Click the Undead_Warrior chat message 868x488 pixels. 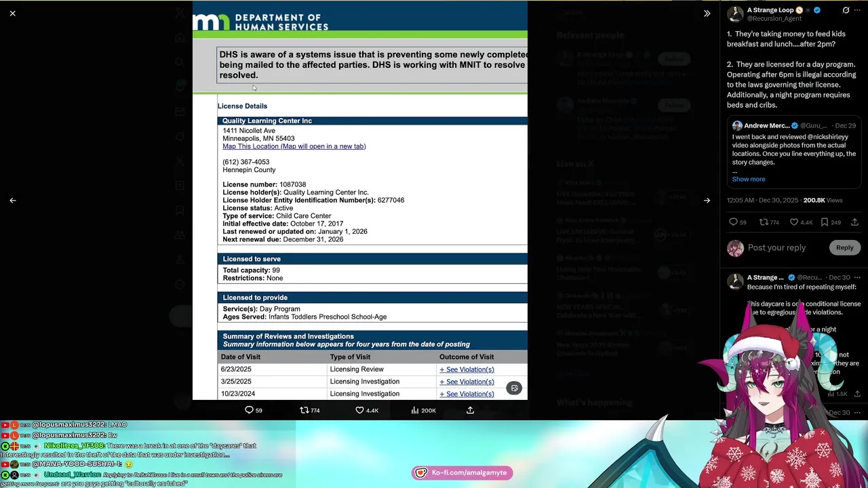point(142,479)
